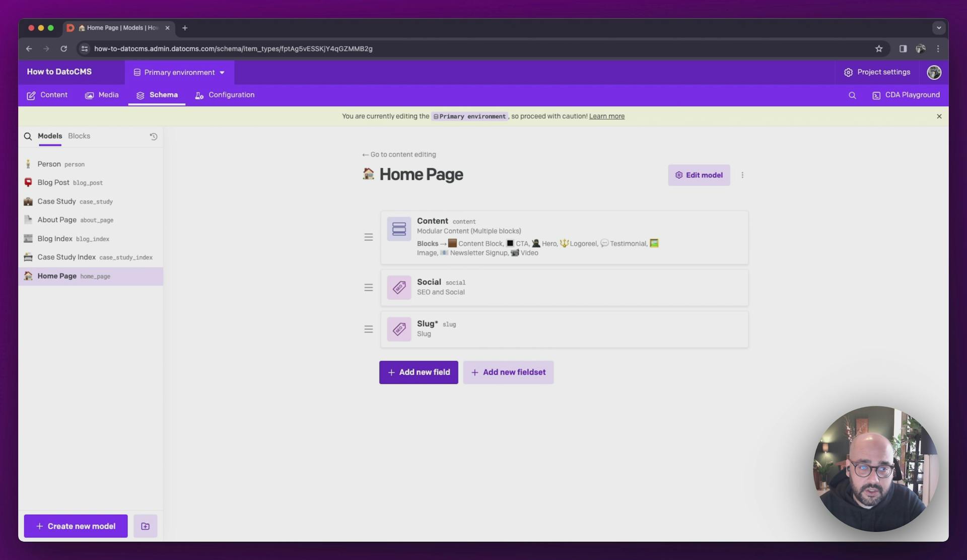967x560 pixels.
Task: Open the Content field card
Action: pos(564,238)
